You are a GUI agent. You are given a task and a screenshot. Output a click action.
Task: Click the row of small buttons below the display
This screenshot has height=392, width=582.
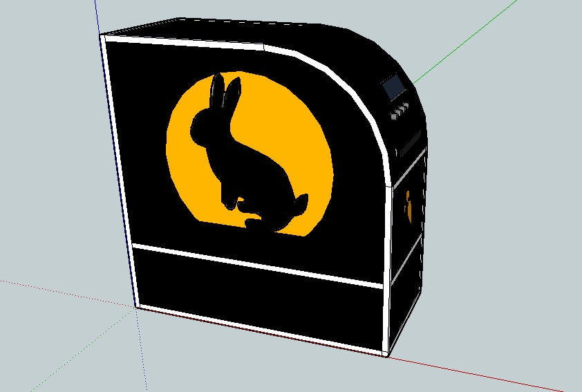(x=400, y=111)
